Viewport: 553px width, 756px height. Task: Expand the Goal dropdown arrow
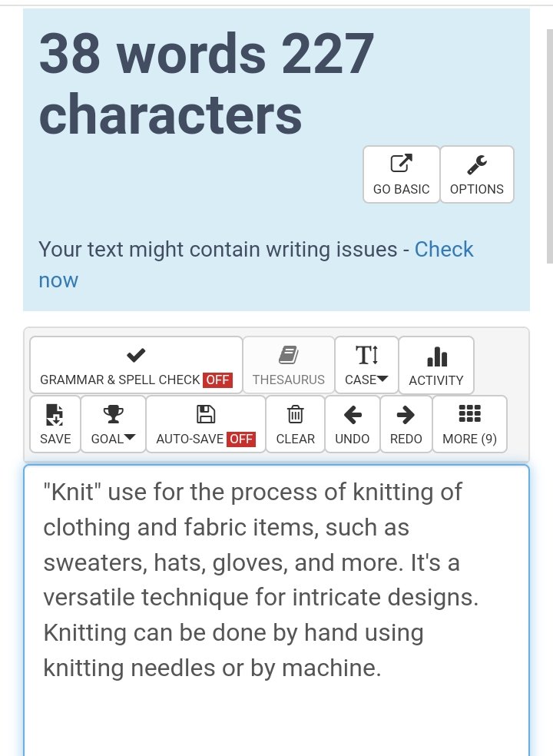tap(130, 438)
